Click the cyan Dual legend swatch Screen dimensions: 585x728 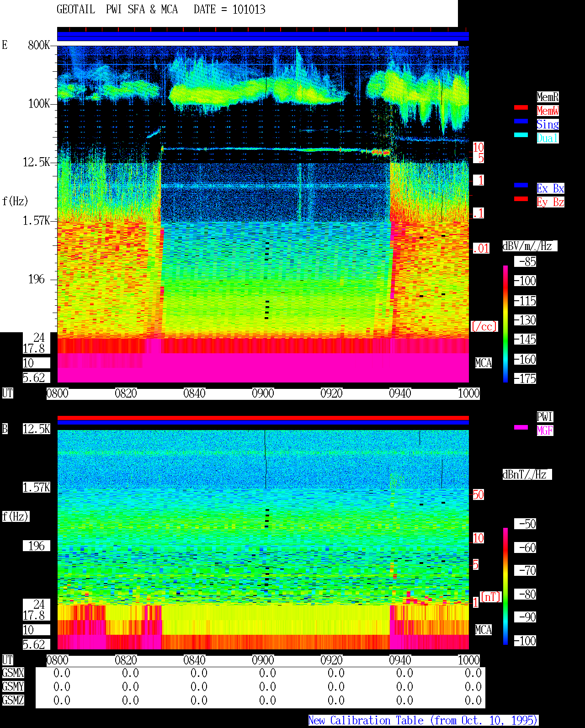coord(521,135)
